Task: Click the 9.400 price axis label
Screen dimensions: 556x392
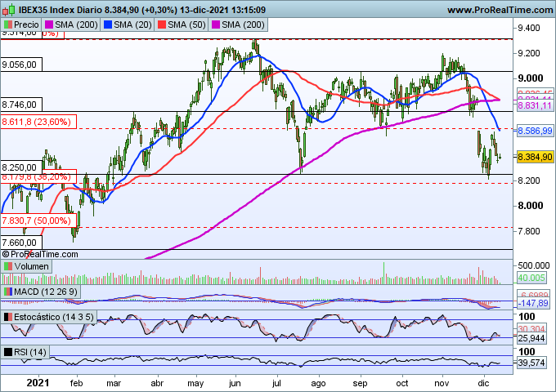Action: (529, 28)
